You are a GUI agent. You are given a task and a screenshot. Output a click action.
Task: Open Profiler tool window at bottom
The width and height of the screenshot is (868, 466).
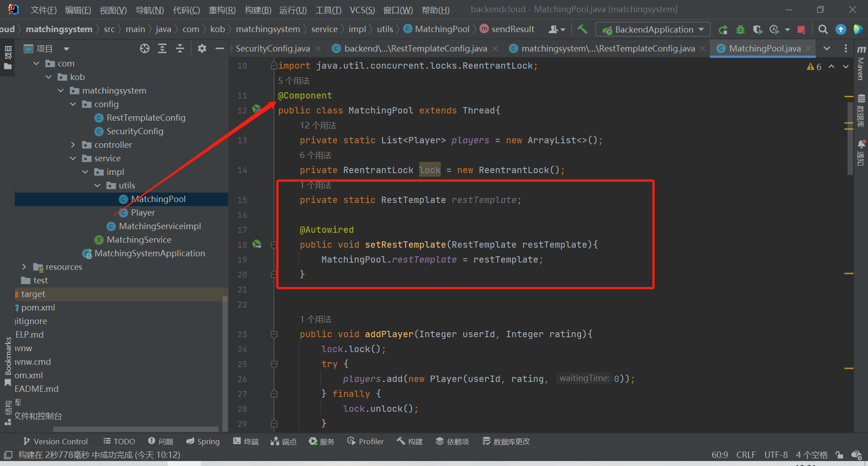point(366,441)
